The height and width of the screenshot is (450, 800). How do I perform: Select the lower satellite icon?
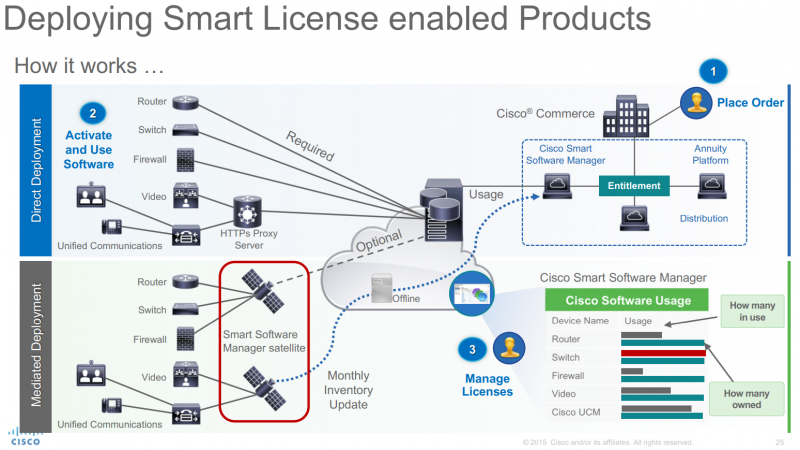pos(264,388)
